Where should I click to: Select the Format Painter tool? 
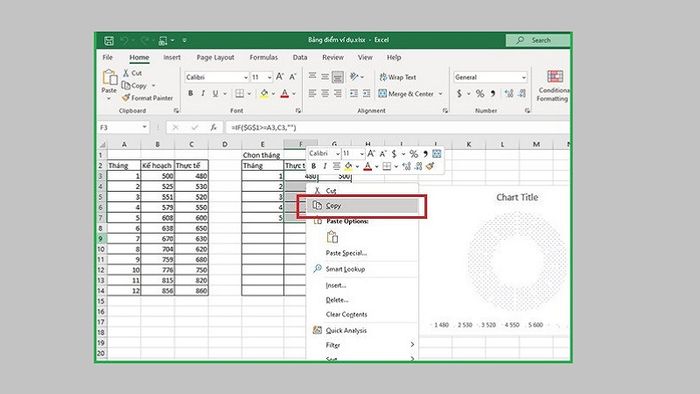148,98
